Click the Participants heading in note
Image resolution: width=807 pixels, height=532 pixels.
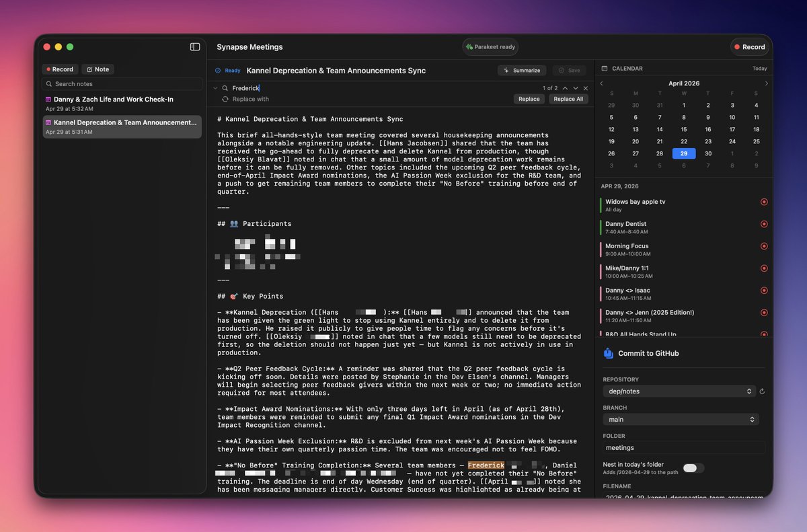[x=254, y=223]
